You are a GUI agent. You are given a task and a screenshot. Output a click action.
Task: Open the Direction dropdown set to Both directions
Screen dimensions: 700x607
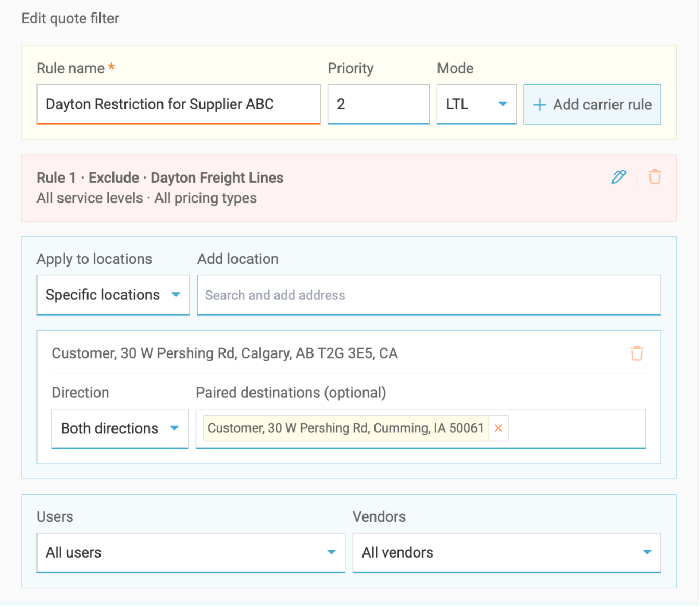pyautogui.click(x=119, y=428)
